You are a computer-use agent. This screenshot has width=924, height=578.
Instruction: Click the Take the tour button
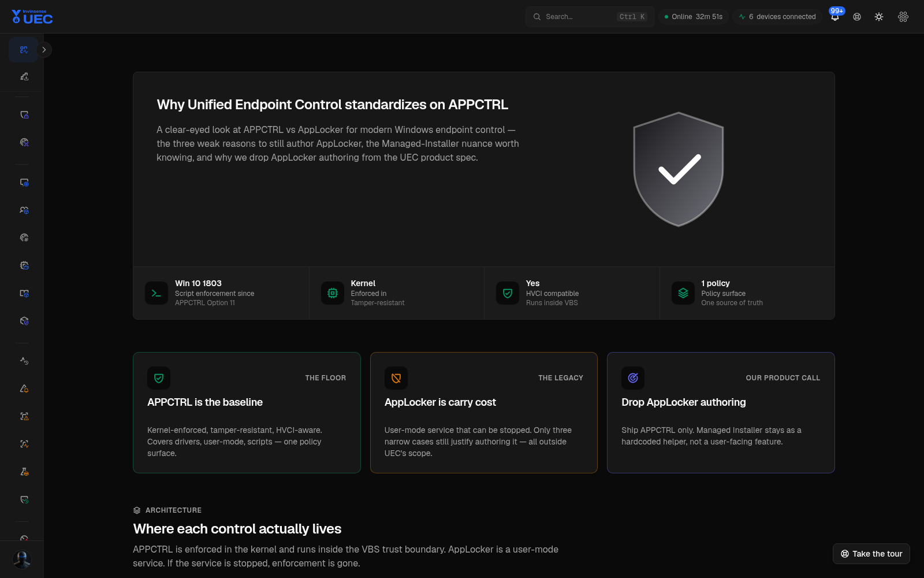click(x=871, y=554)
